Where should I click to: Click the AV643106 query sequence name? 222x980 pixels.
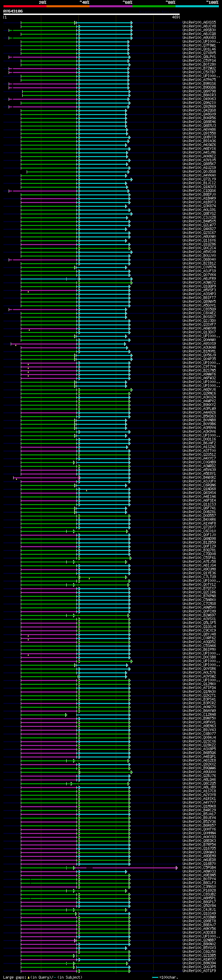click(13, 11)
